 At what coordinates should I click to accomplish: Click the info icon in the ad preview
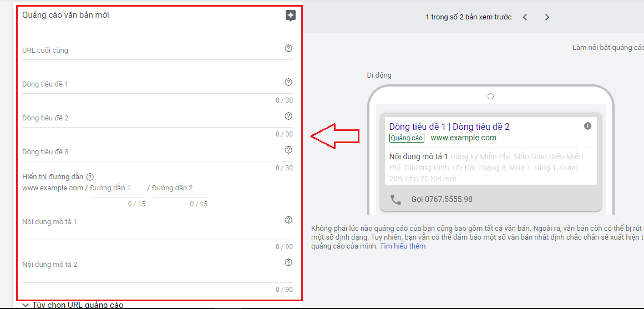(x=588, y=126)
